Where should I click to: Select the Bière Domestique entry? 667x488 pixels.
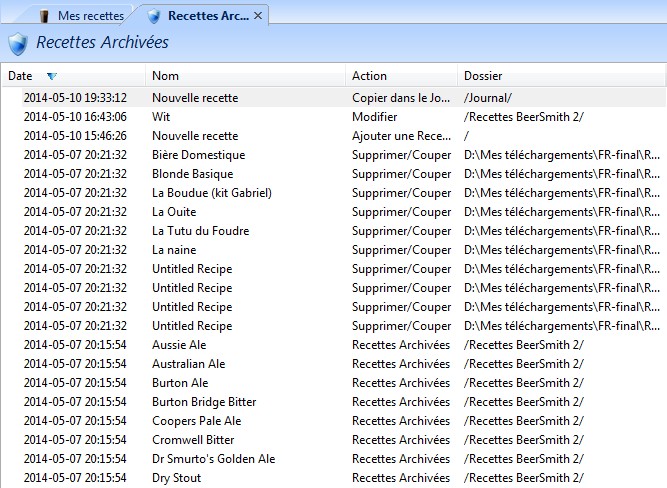[198, 155]
